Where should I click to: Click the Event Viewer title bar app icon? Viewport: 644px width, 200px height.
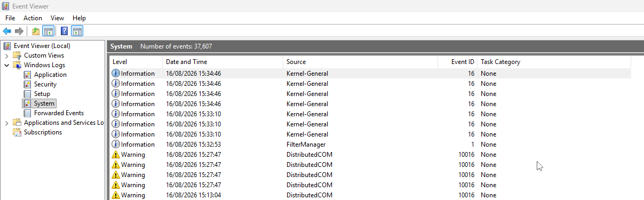[6, 6]
